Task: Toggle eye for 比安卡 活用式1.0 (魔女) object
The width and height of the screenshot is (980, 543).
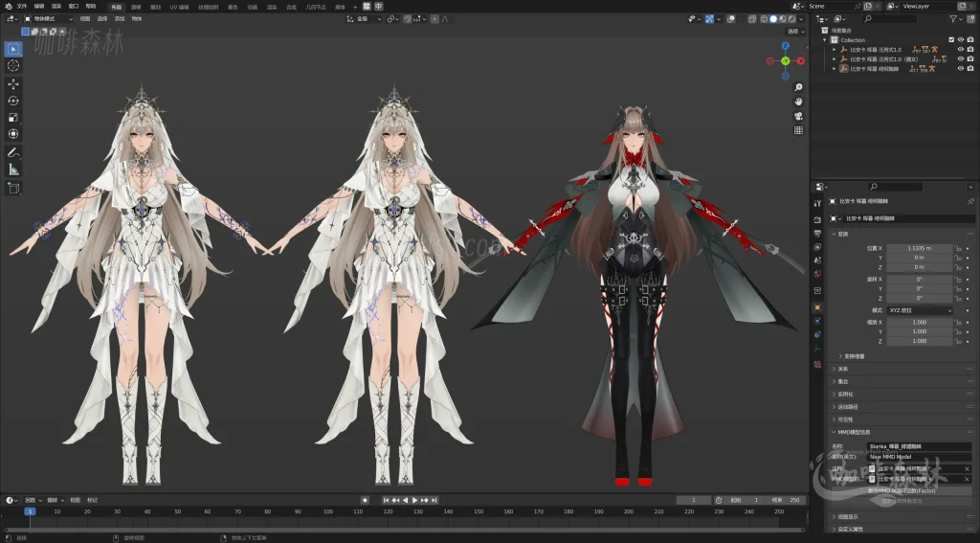Action: tap(961, 58)
